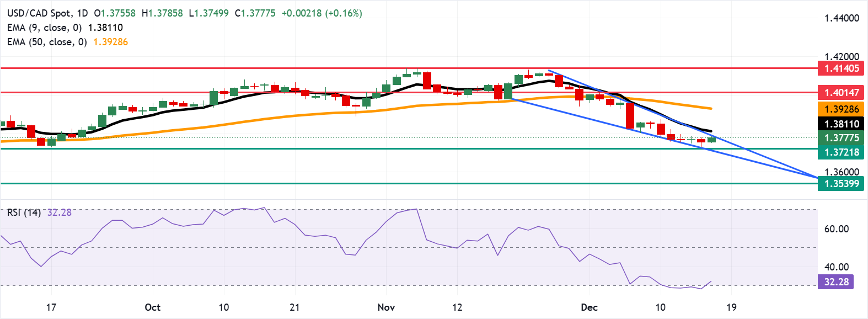Click the RSI (14) indicator label
Screen dimensions: 868x319
pos(24,212)
